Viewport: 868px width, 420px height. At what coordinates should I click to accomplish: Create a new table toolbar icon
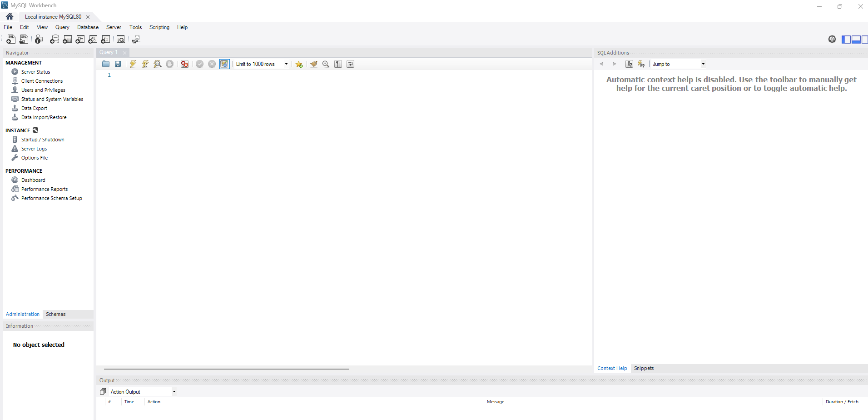[67, 40]
